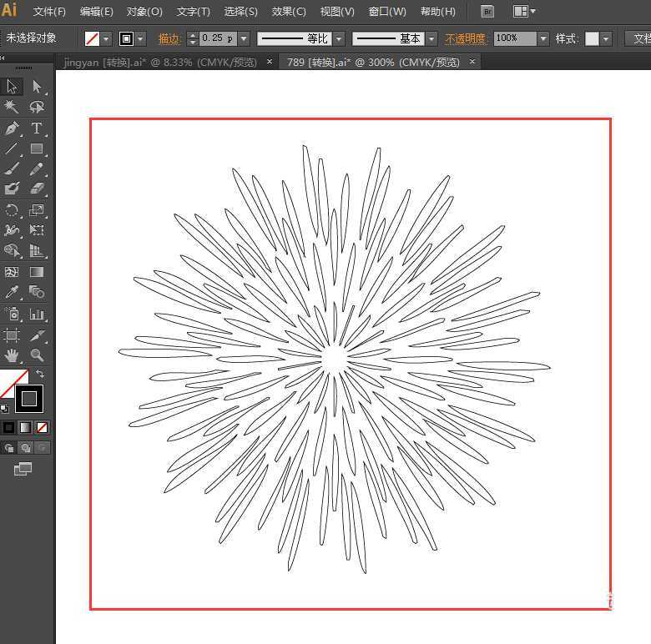Open the 等比 width profile dropdown

click(x=339, y=38)
